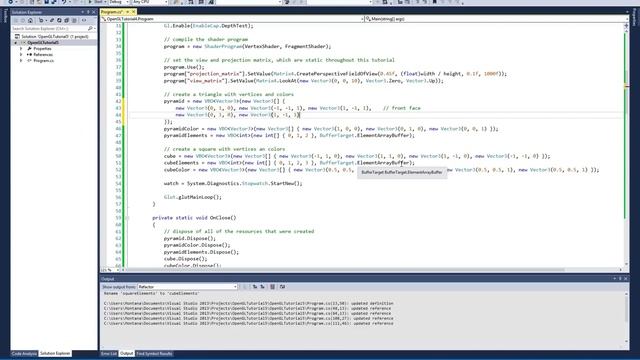Click Show All Files icon in Solution Explorer

click(74, 20)
